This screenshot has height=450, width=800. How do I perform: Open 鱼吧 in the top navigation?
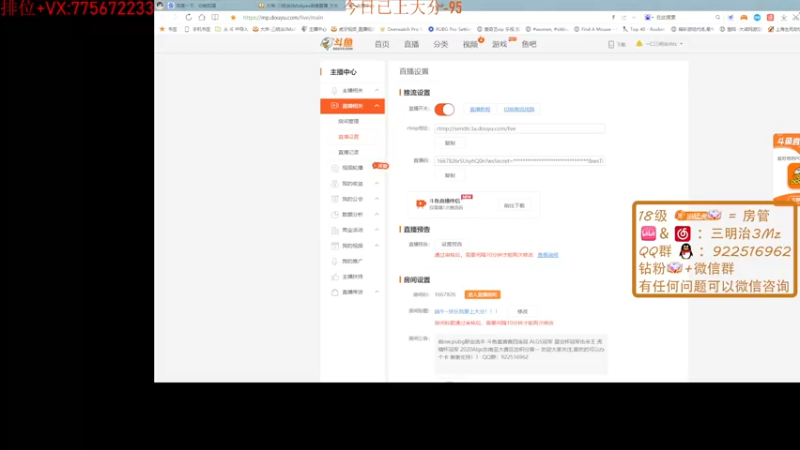click(x=529, y=44)
